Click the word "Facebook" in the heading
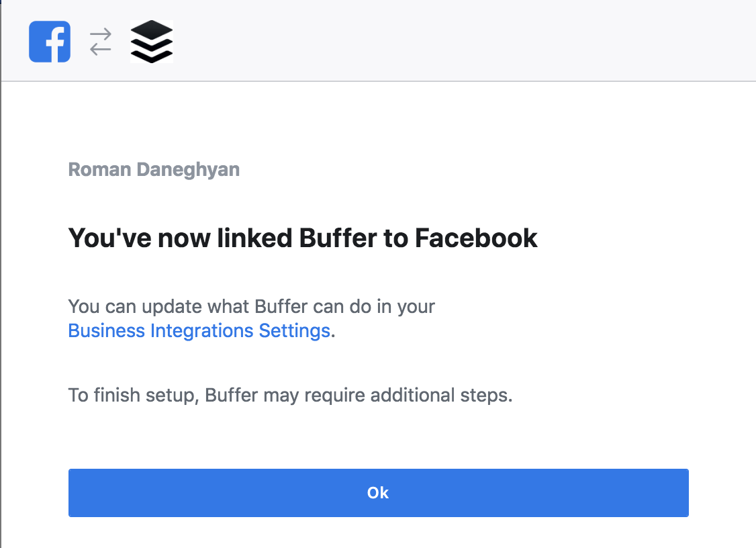Viewport: 756px width, 548px height. [x=476, y=238]
